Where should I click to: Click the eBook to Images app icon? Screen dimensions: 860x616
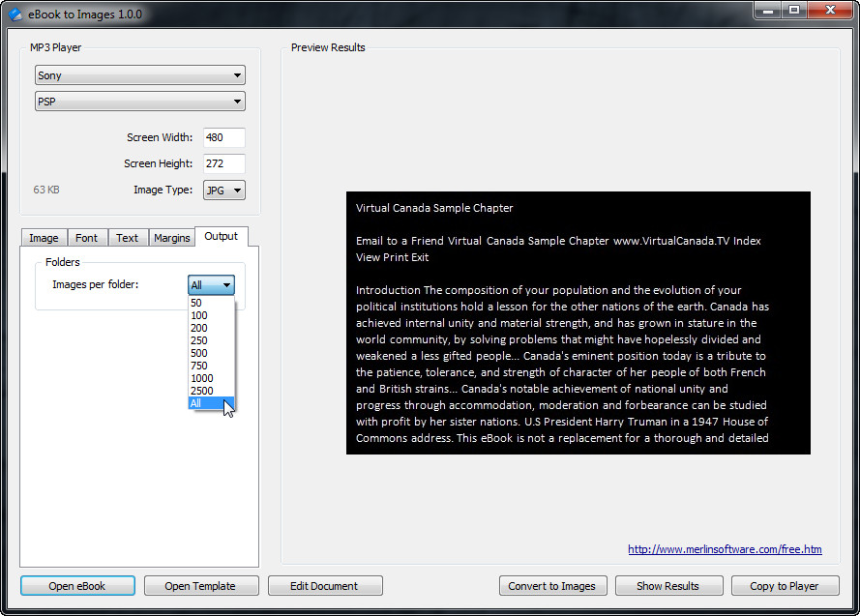click(x=15, y=14)
